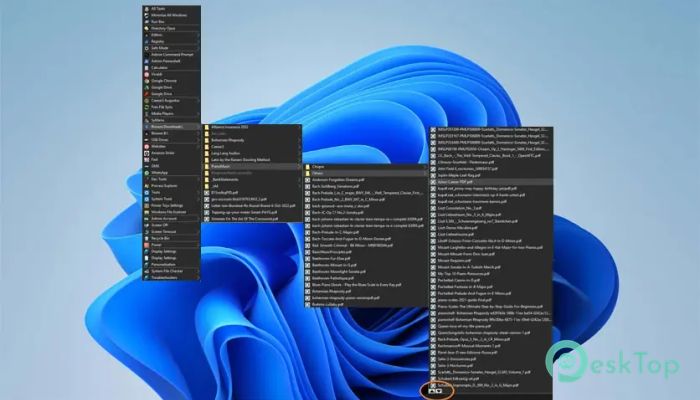This screenshot has height=400, width=700.
Task: Open Mozart-Requiem.pdf
Action: (x=491, y=261)
